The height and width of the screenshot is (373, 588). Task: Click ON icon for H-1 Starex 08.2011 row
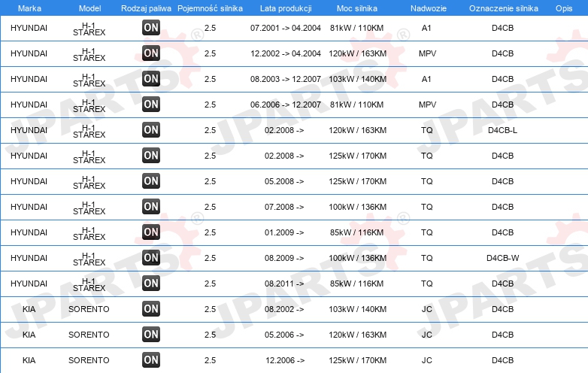pyautogui.click(x=151, y=283)
